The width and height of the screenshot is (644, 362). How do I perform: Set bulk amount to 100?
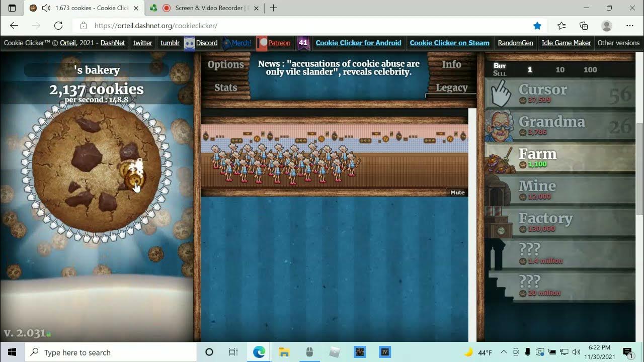(x=590, y=70)
